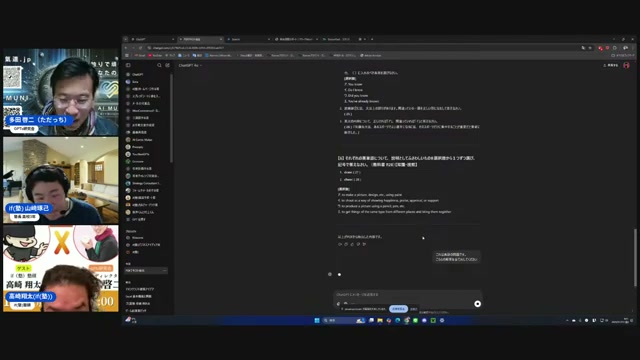Open the settings gear in the taskbar
This screenshot has height=360, width=640.
click(x=442, y=320)
